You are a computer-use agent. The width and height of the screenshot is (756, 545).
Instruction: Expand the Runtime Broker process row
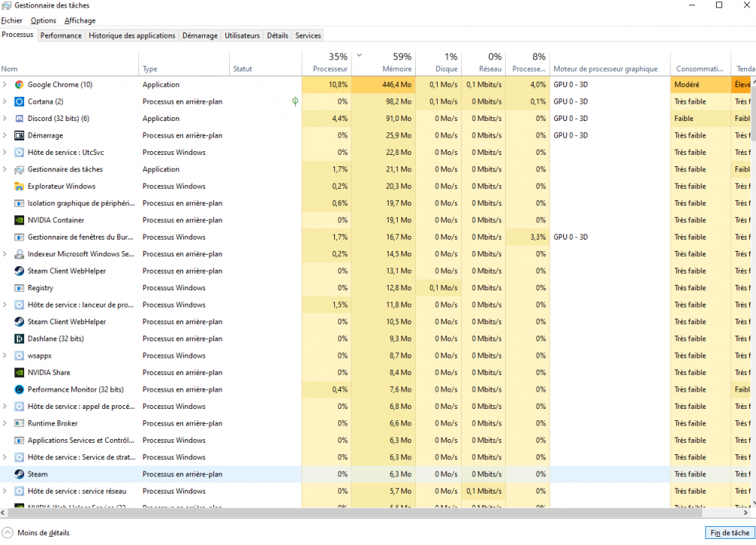point(5,423)
